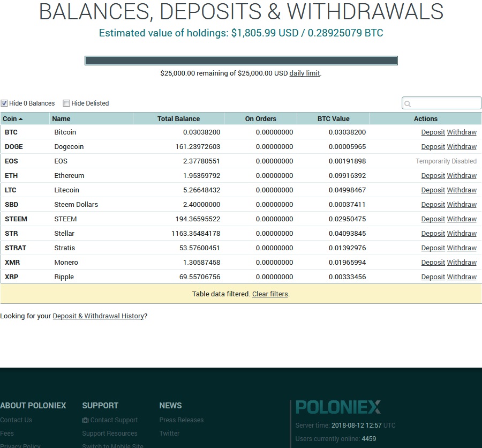Click Deposit for STEEM
Image resolution: width=482 pixels, height=448 pixels.
click(433, 219)
